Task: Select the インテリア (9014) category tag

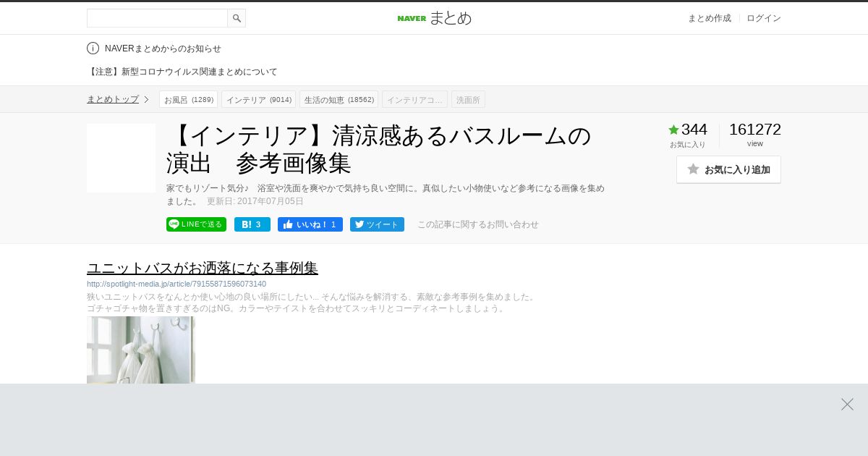Action: click(x=258, y=99)
